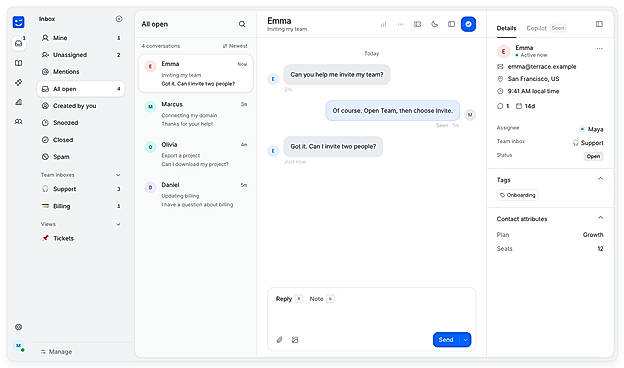Click the ticket icon in conversation header
Screen dimensions: 624x368
(x=417, y=24)
